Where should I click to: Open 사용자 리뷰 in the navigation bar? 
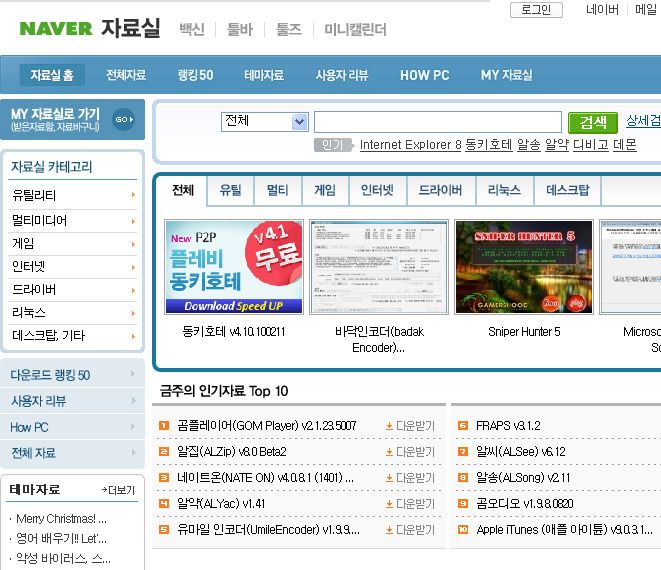pos(342,75)
